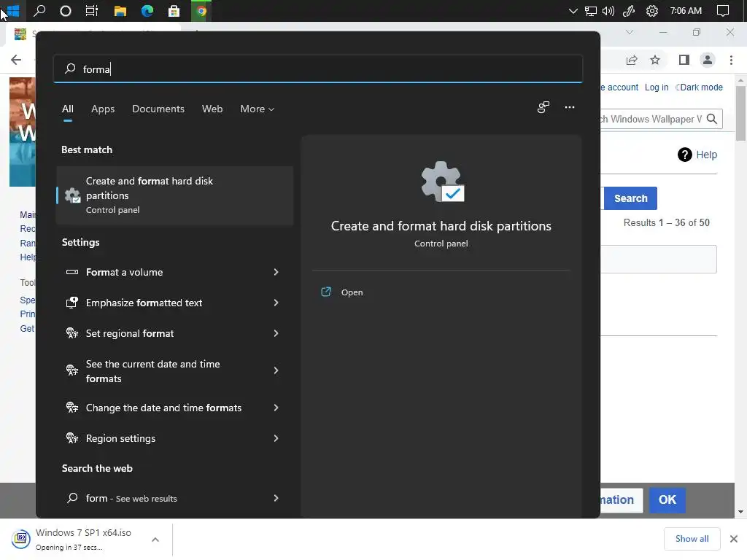Open Chrome three-dot menu
Image resolution: width=747 pixels, height=560 pixels.
(x=731, y=60)
